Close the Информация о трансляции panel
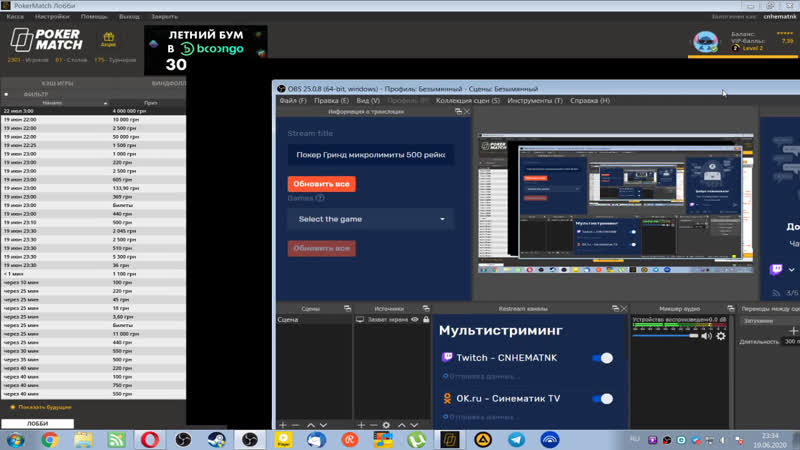The height and width of the screenshot is (450, 800). click(x=467, y=111)
